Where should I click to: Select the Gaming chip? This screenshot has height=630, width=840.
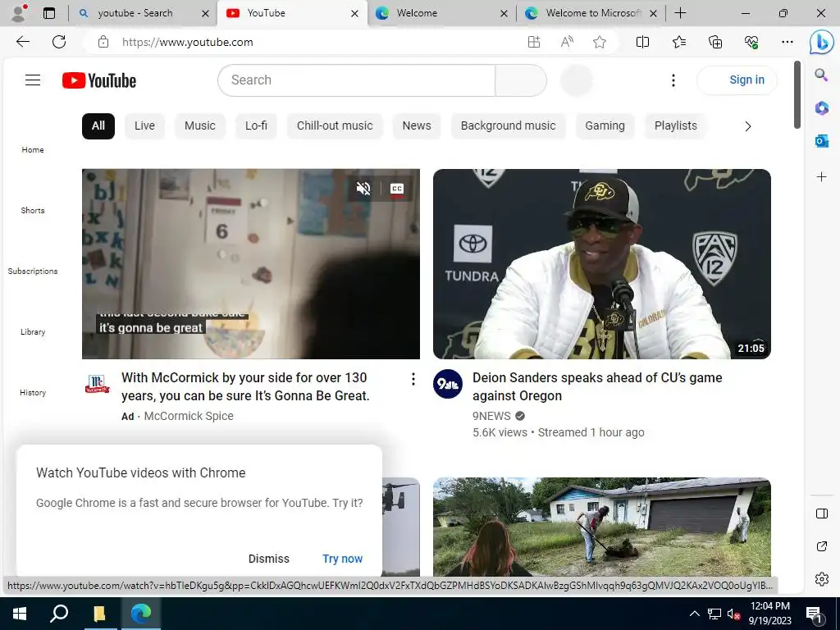605,126
